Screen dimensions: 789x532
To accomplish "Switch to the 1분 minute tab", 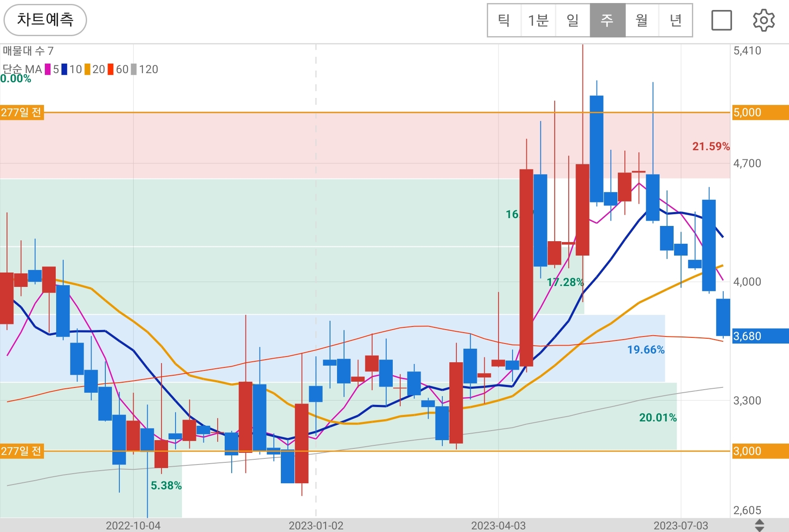I will [x=538, y=20].
